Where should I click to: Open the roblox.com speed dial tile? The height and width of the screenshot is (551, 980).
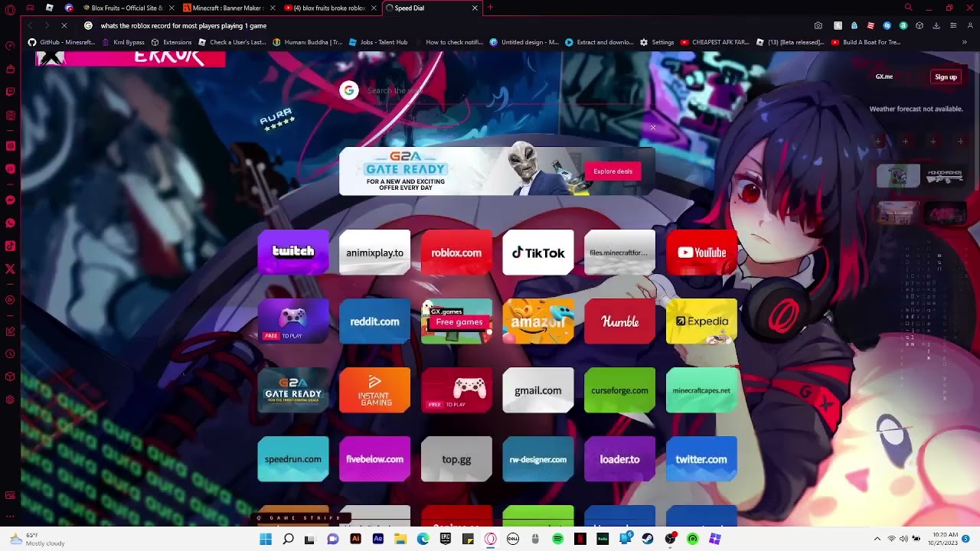point(456,253)
